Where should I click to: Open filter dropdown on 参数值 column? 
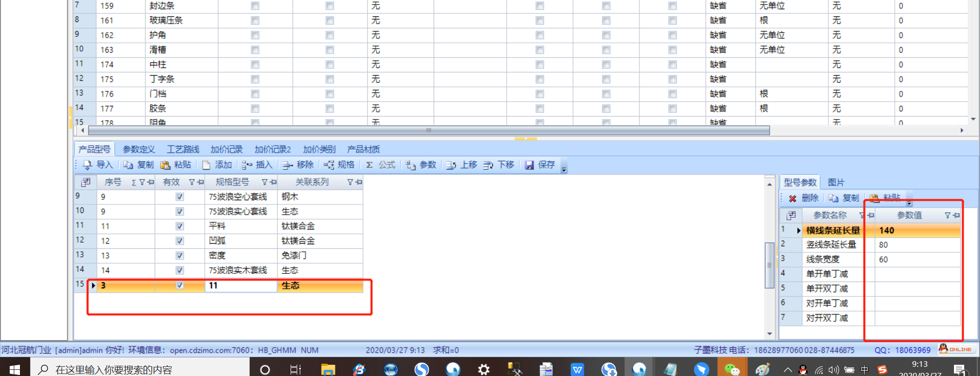[x=947, y=216]
